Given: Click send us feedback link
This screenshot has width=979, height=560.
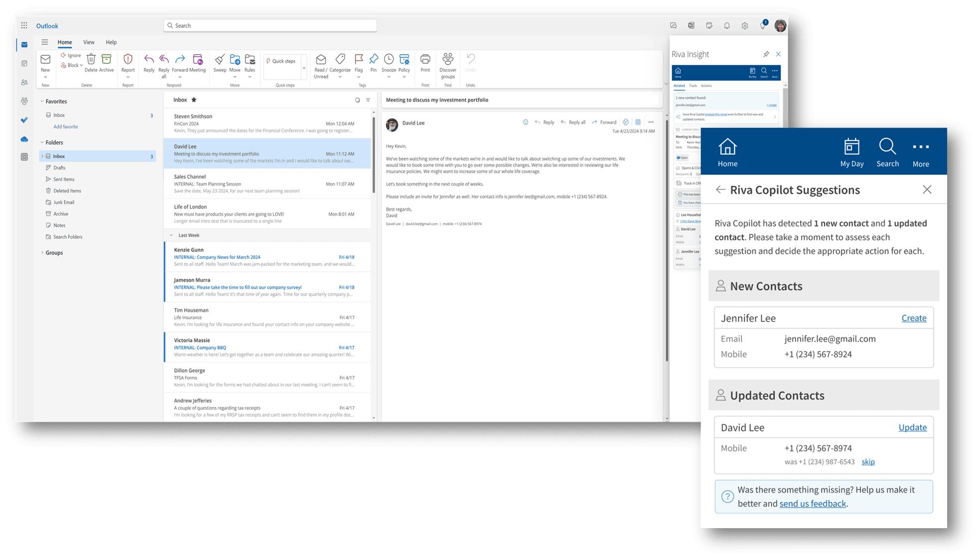Looking at the screenshot, I should [x=813, y=504].
